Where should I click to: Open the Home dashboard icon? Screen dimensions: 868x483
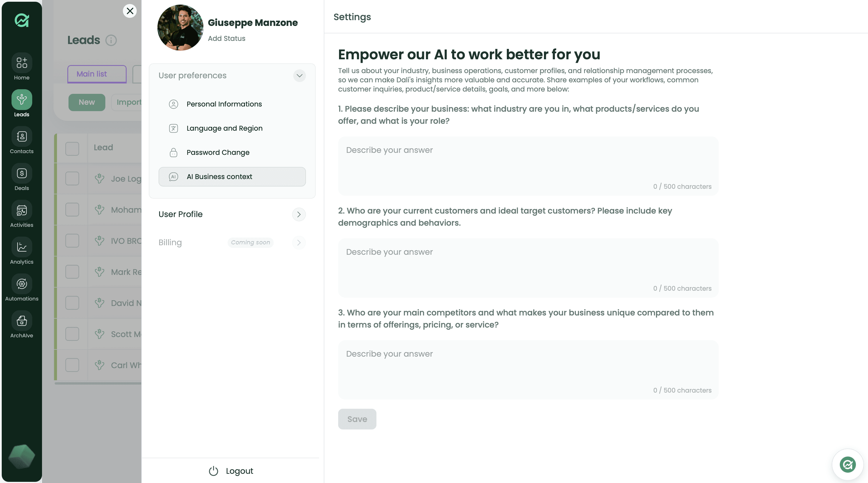22,63
